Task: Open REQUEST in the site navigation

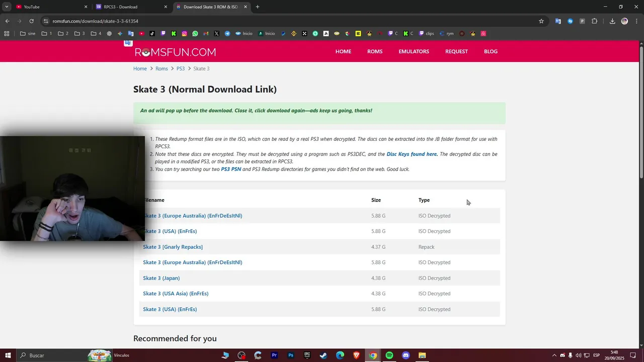Action: point(456,51)
